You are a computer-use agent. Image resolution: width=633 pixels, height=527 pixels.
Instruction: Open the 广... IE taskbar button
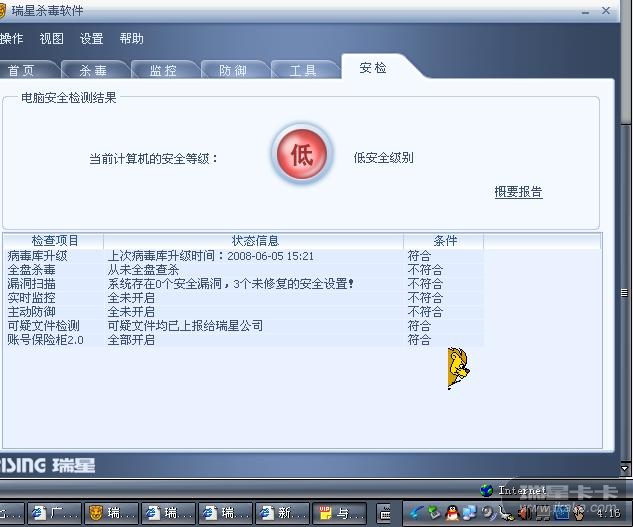tap(54, 513)
